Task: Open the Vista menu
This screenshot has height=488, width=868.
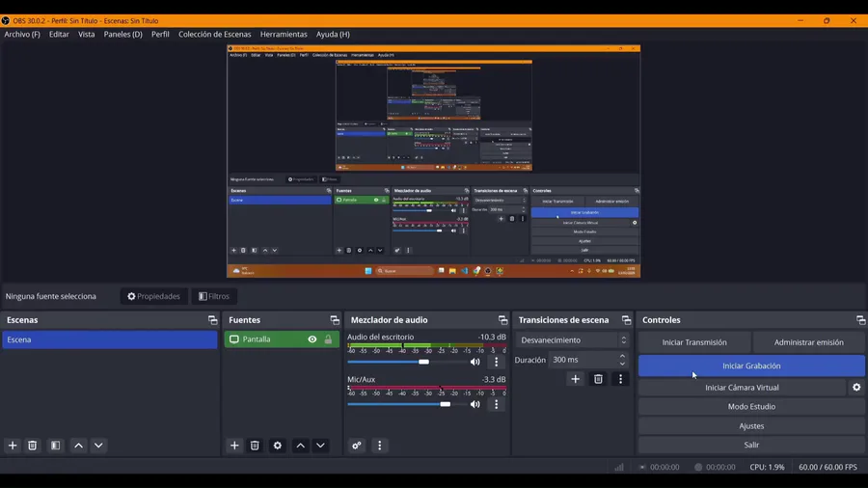Action: point(87,35)
